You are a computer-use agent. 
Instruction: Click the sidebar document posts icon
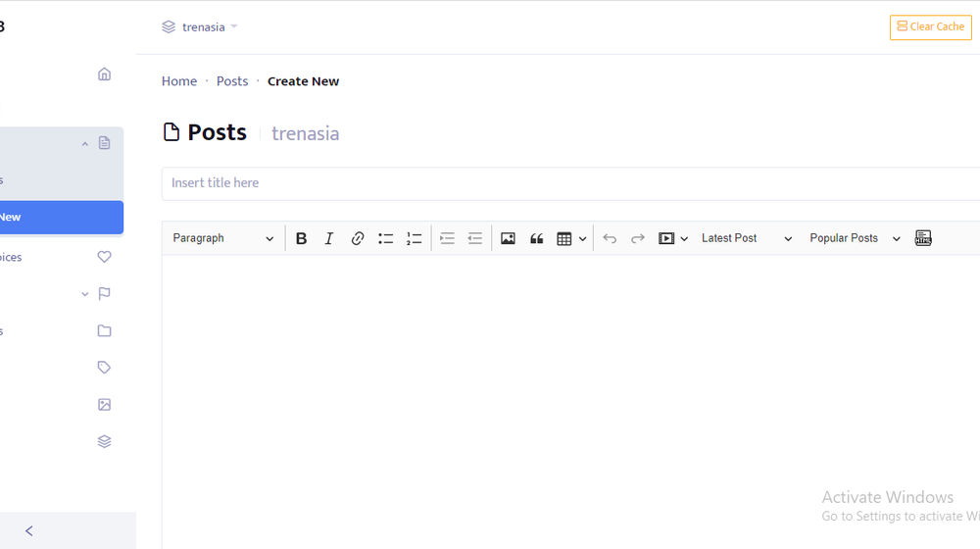click(105, 143)
